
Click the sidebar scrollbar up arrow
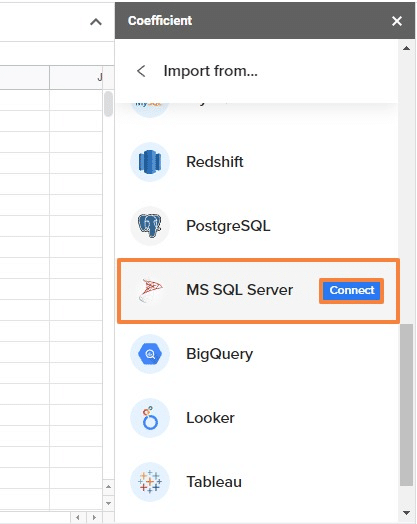406,48
